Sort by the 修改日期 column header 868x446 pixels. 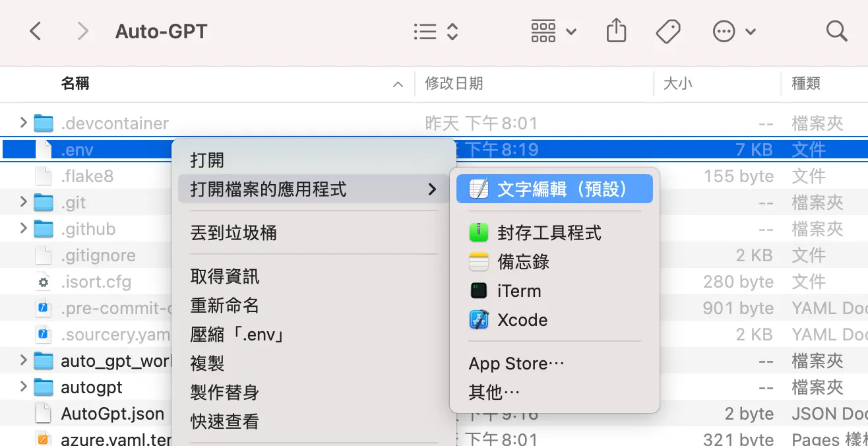click(454, 84)
